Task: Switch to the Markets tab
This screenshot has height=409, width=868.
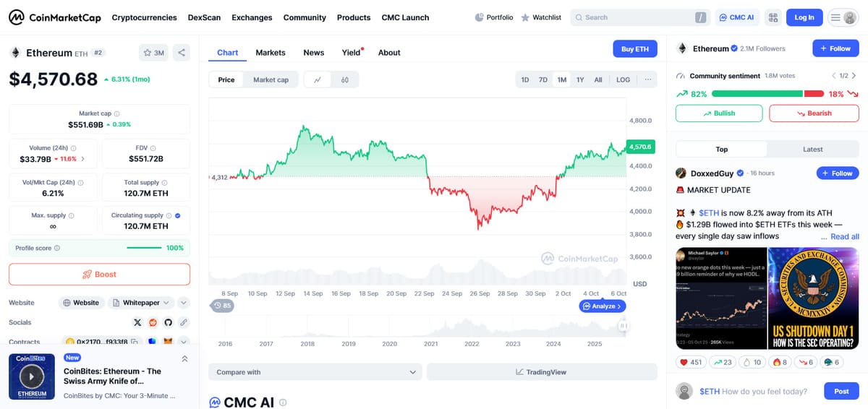Action: [x=271, y=53]
